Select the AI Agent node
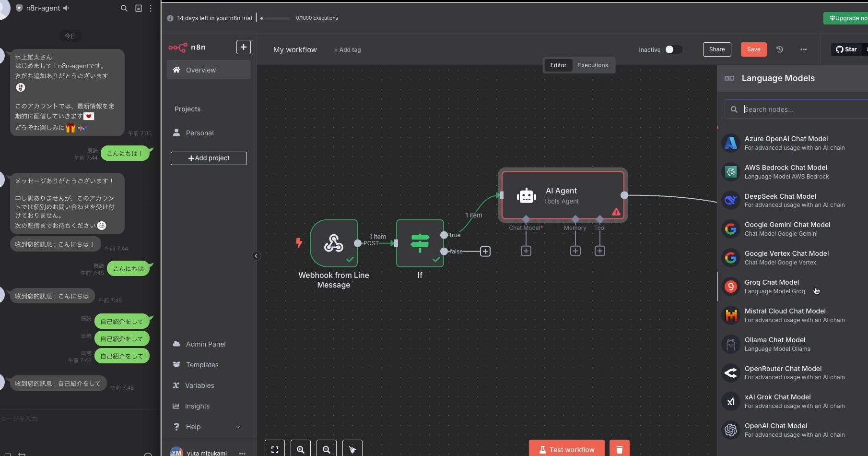Viewport: 868px width, 456px height. coord(563,195)
